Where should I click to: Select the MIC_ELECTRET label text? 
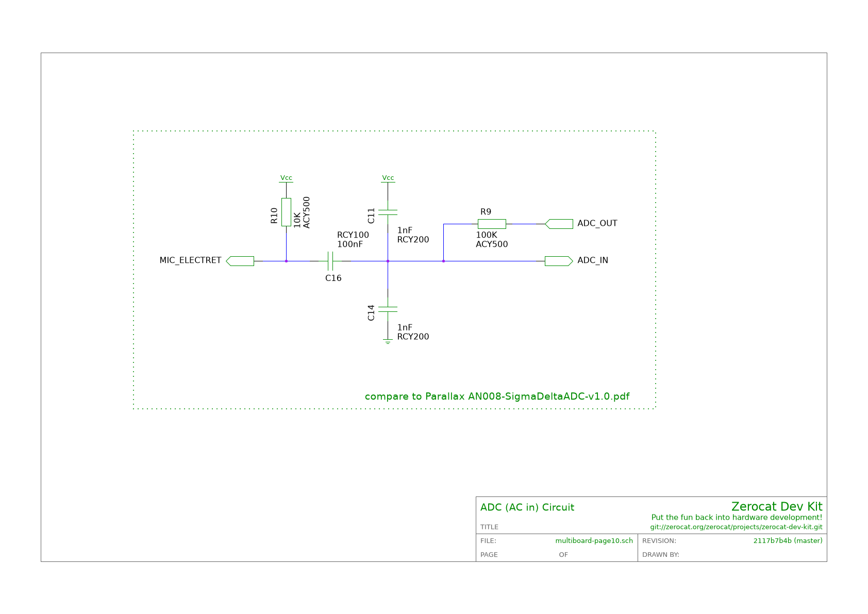click(190, 260)
